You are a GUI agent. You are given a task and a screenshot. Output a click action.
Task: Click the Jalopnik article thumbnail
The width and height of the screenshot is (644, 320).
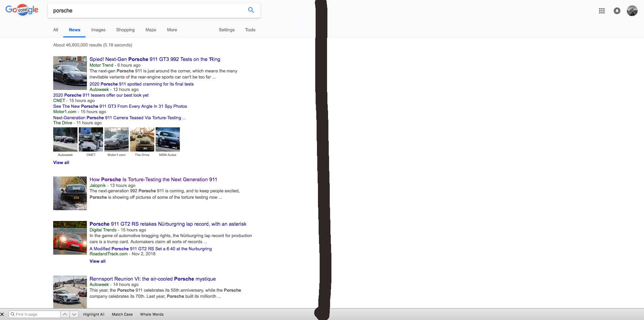[70, 193]
